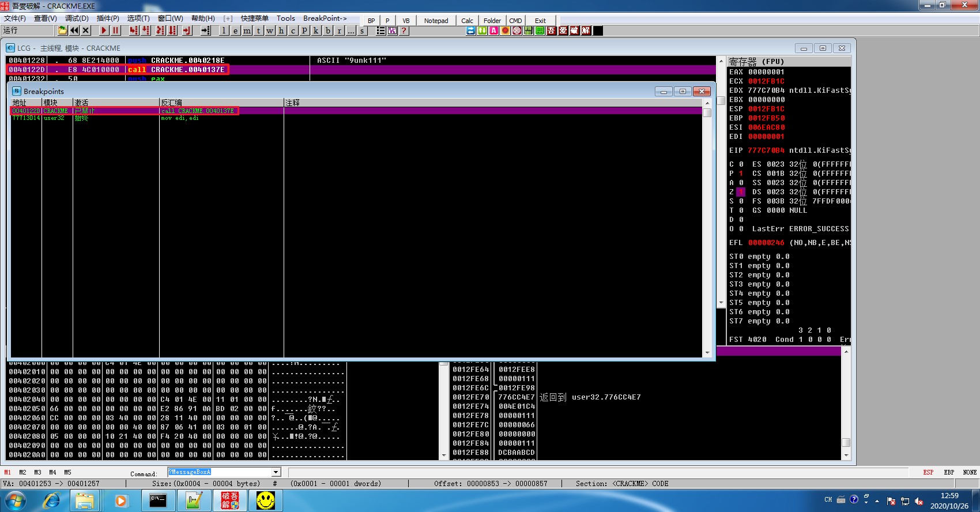Open the 窗口(W) menu
The width and height of the screenshot is (980, 512).
(171, 18)
